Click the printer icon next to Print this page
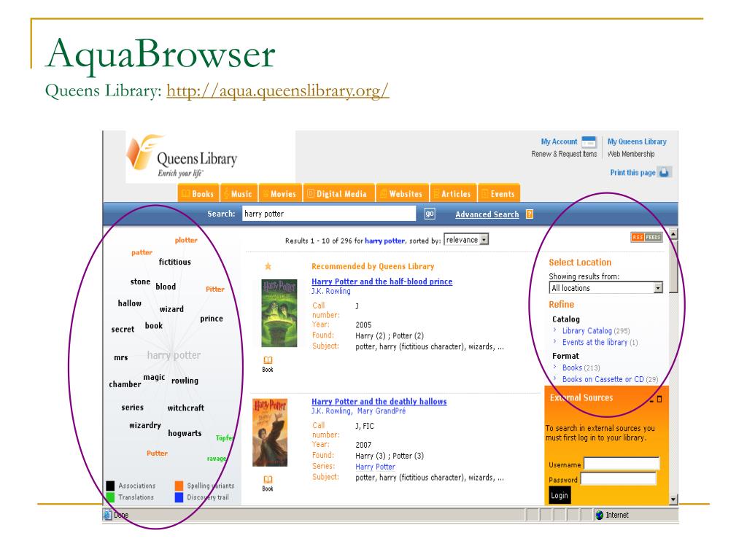The width and height of the screenshot is (747, 560). point(665,172)
